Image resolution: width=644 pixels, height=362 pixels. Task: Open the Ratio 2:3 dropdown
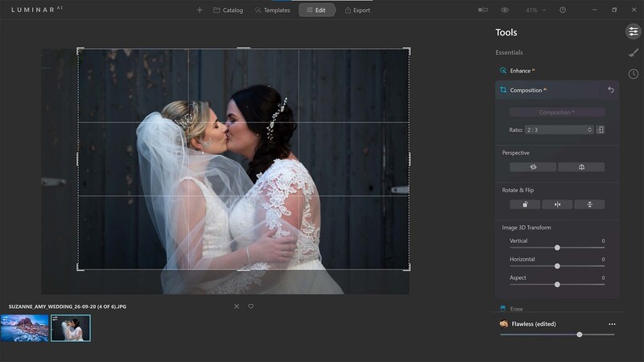(559, 130)
